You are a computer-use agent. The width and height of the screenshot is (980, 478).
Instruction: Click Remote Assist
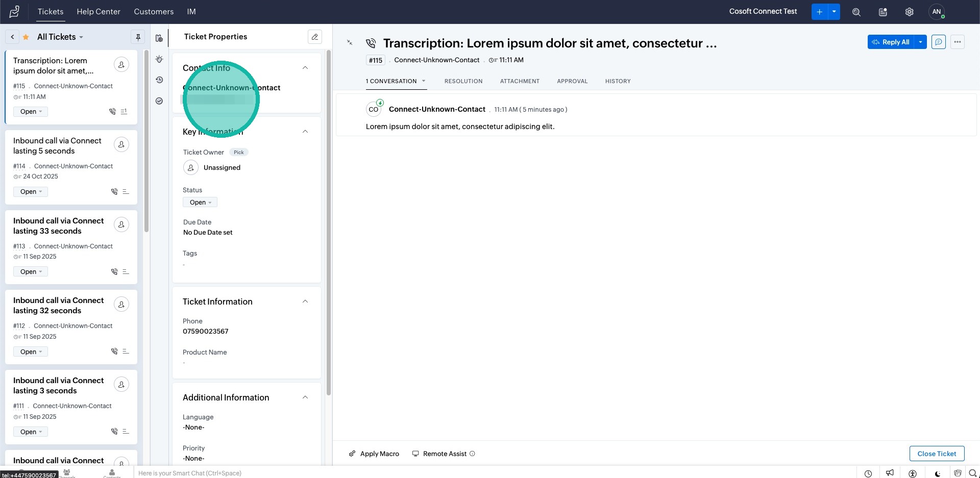click(439, 454)
